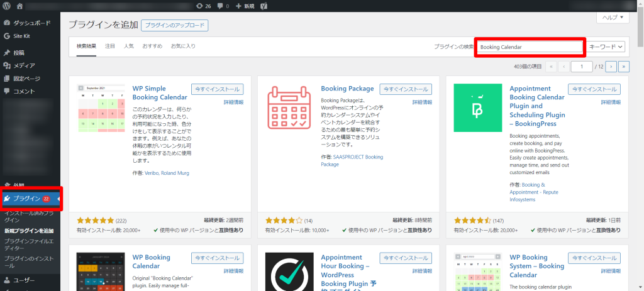The height and width of the screenshot is (291, 644).
Task: Click WP Booking Calendar thumbnail
Action: 101,272
